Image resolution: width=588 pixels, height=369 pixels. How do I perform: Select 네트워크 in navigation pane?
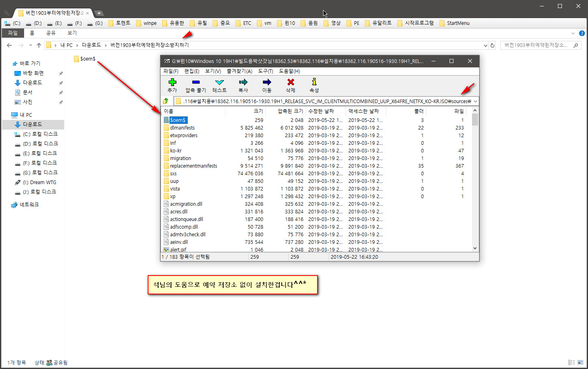coord(29,205)
